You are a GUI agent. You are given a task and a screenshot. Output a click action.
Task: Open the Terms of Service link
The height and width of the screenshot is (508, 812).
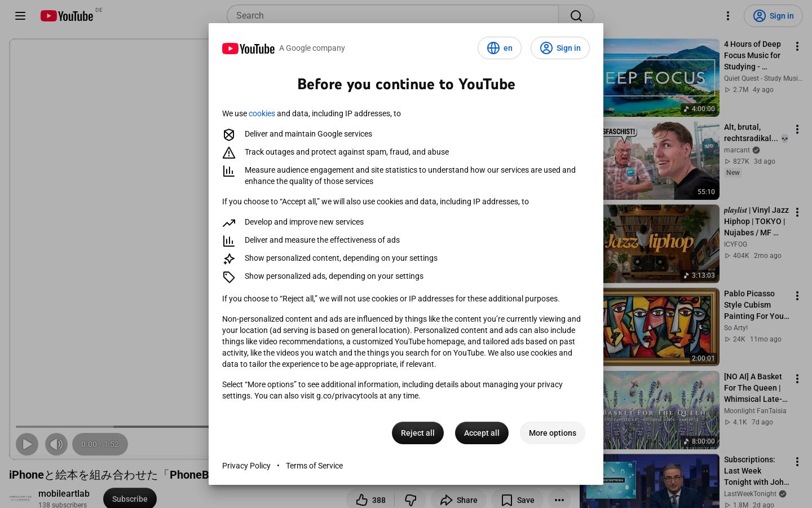click(314, 466)
